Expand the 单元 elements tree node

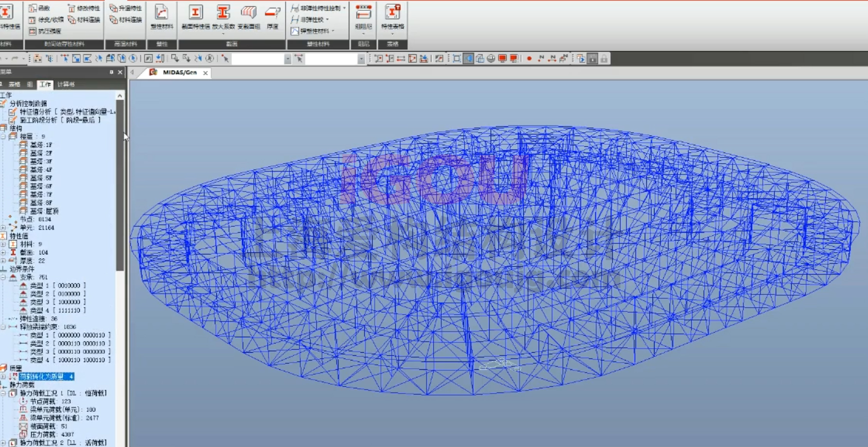click(3, 227)
